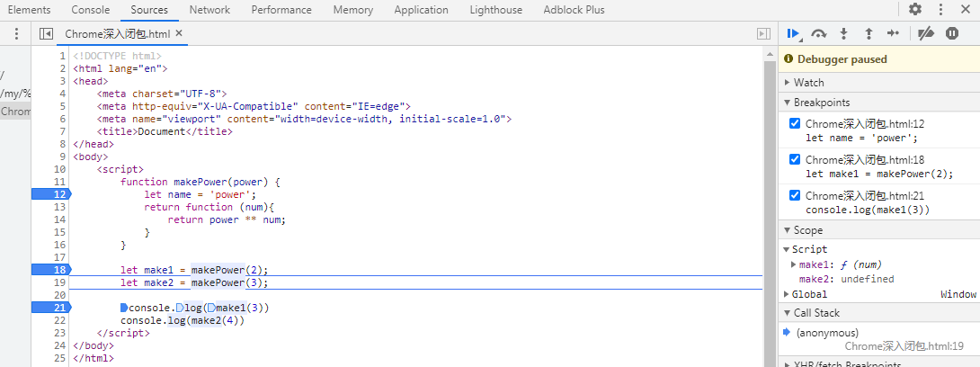Jump to breakpoint Chrome深入闭包.html:21
Viewport: 980px width, 367px height.
coord(865,196)
